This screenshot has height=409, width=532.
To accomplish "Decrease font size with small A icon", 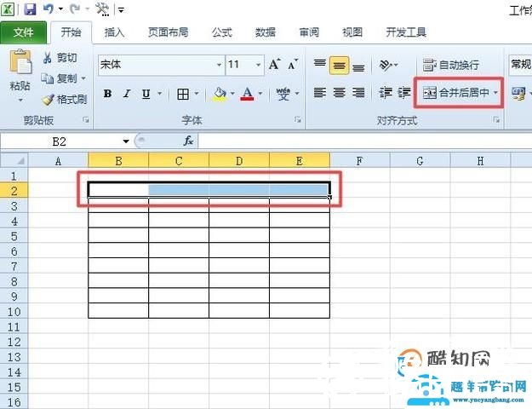I will click(293, 64).
